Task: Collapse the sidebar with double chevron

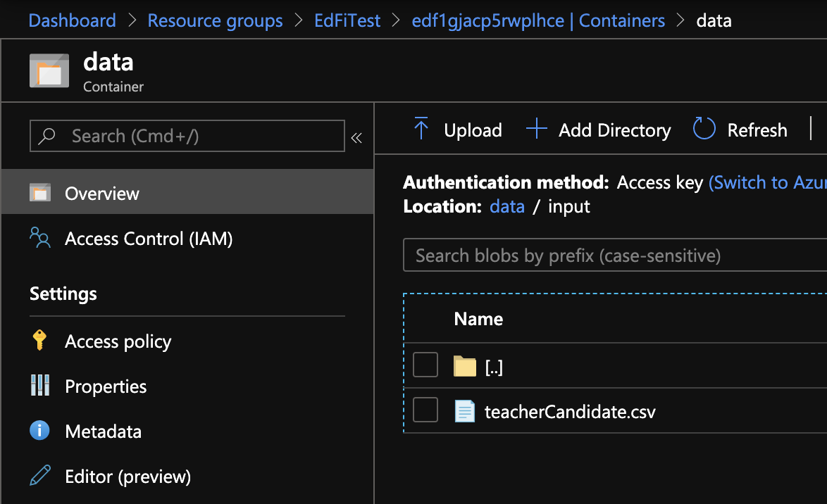Action: click(x=356, y=138)
